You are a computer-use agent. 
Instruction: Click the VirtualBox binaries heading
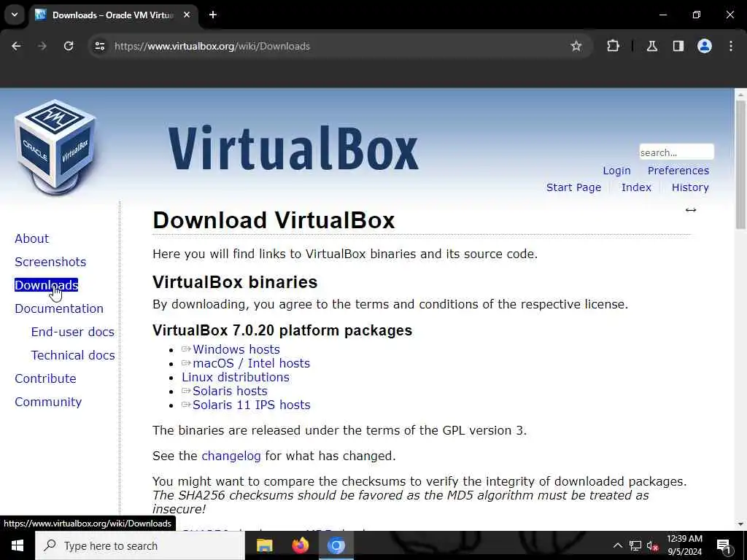235,282
